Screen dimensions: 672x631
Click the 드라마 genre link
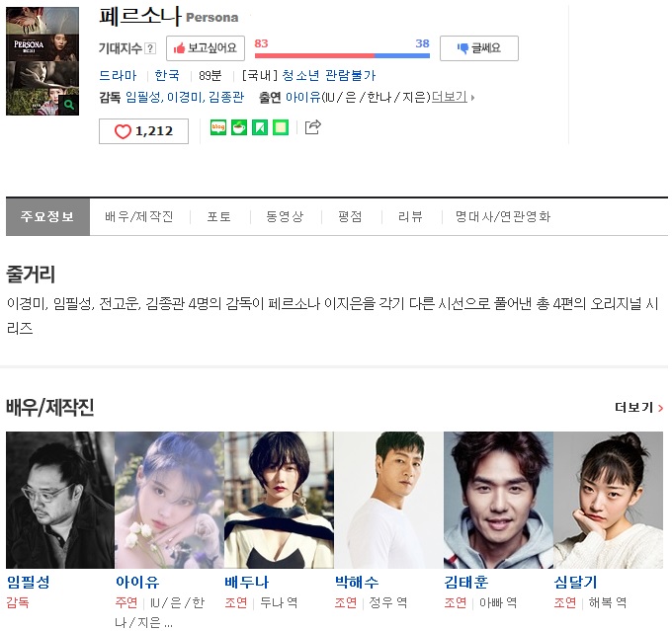118,75
